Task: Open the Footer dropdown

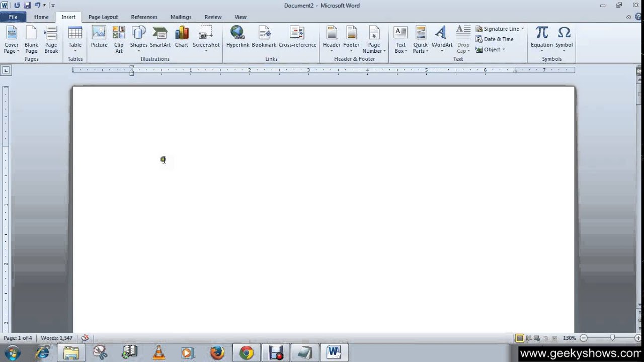Action: coord(351,40)
